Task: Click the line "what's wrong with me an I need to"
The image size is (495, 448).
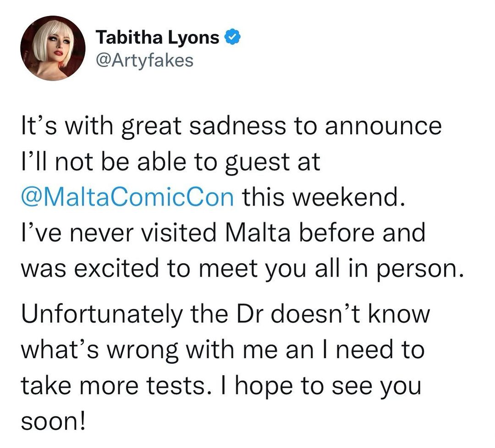Action: [x=223, y=350]
